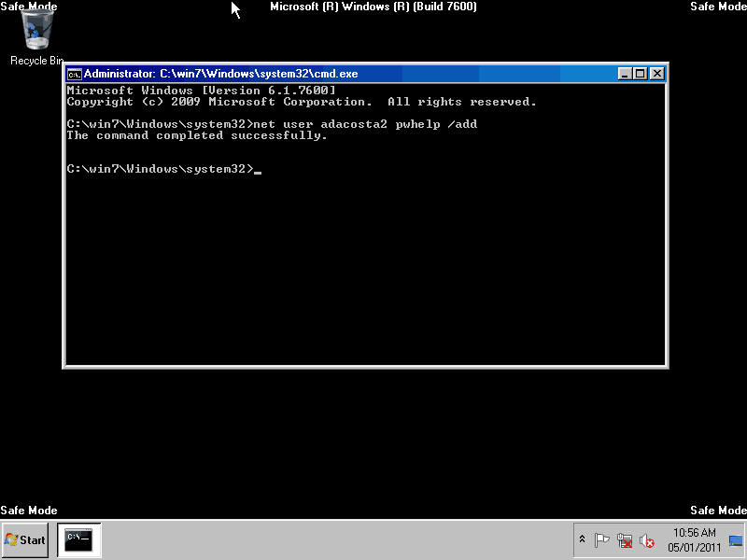The image size is (747, 560).
Task: Click the muted volume speaker icon
Action: pos(646,540)
